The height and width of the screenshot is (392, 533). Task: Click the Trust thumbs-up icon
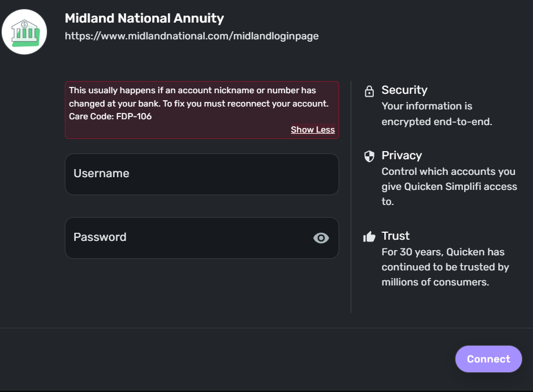click(369, 236)
